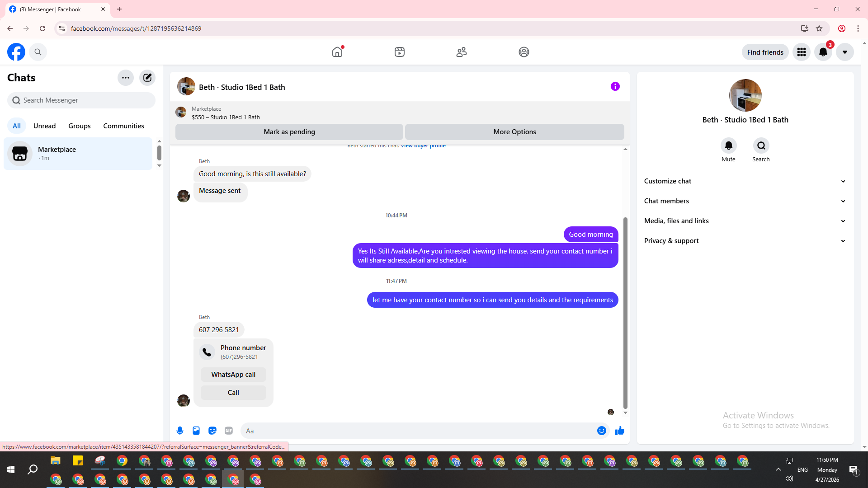The width and height of the screenshot is (868, 488).
Task: Open Sticky Notes from taskbar
Action: [x=78, y=461]
